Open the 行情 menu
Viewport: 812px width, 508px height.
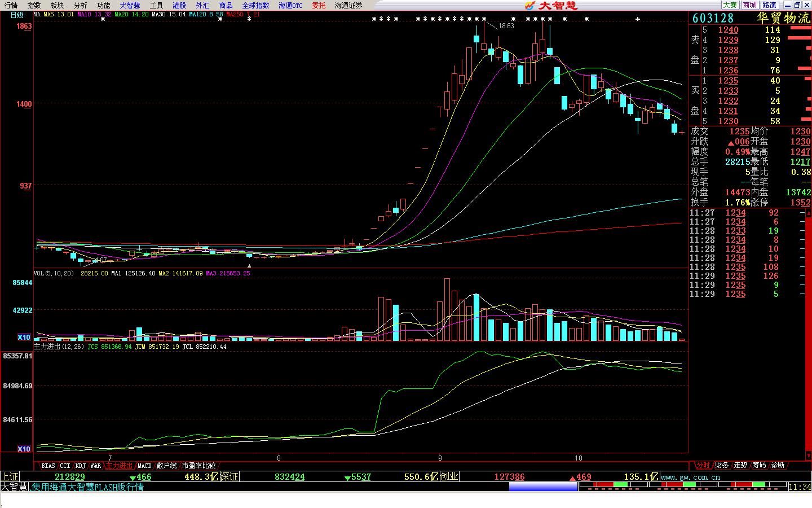11,5
